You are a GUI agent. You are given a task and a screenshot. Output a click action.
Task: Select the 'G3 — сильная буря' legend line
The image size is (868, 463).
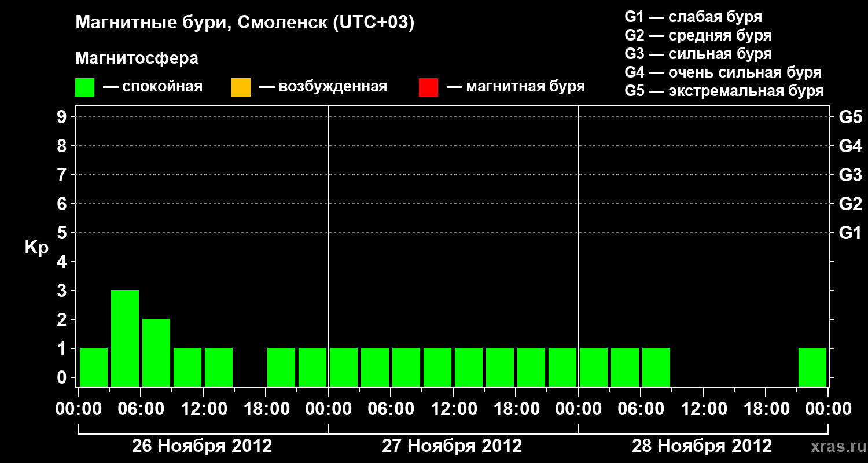click(698, 54)
